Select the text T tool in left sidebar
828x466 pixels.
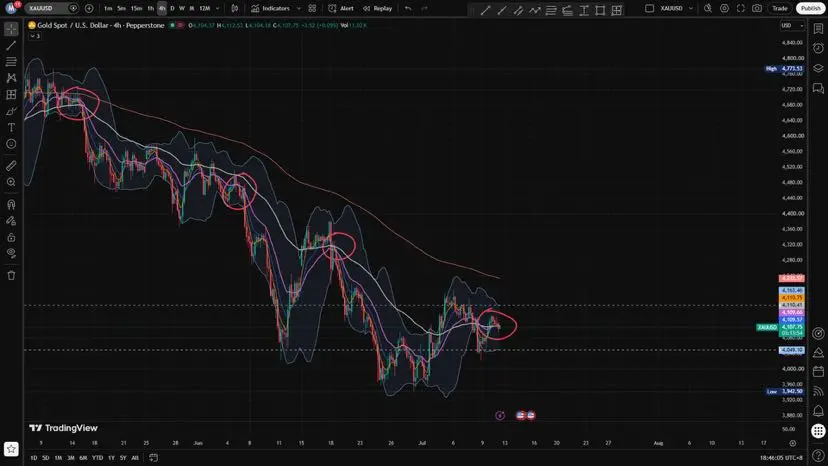coord(11,127)
